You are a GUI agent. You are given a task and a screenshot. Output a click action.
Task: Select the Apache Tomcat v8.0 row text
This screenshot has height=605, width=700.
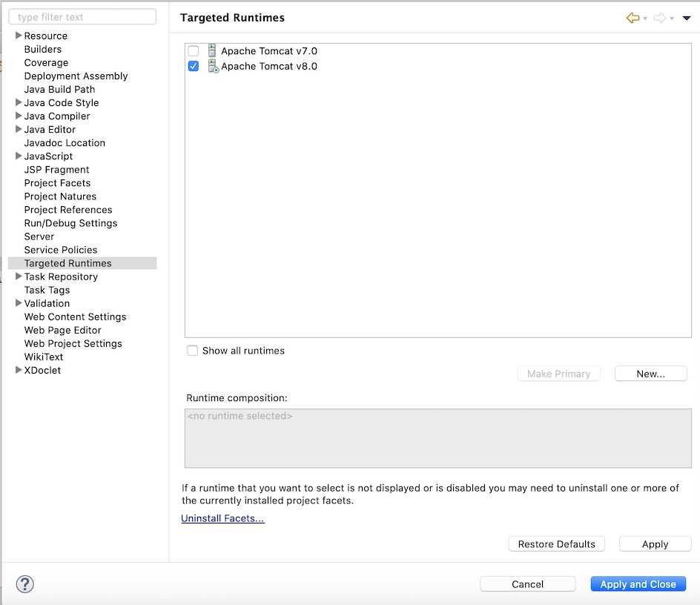pos(269,66)
